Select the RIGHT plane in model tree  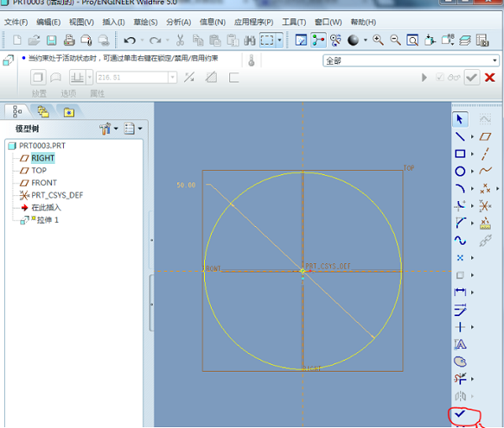(43, 158)
